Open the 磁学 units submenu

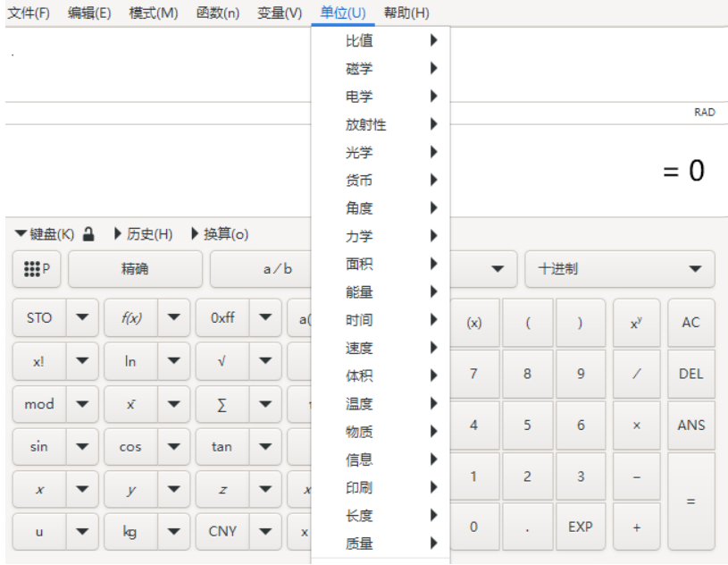381,69
